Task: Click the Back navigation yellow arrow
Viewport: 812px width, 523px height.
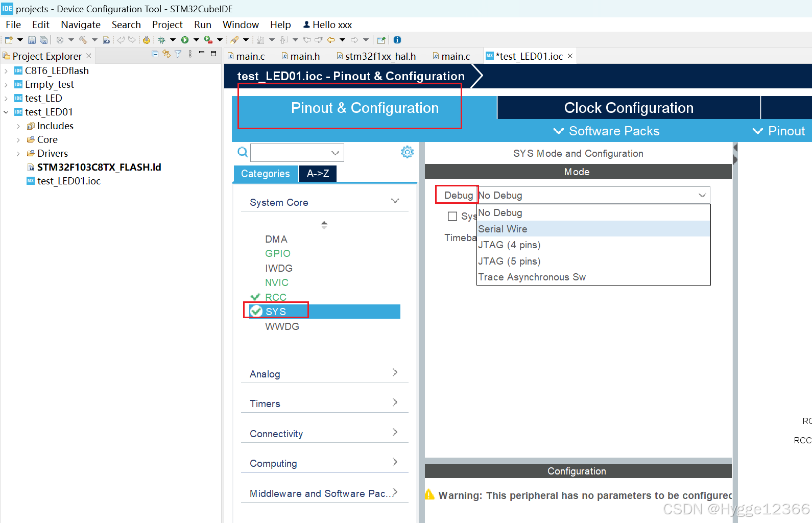Action: point(331,40)
